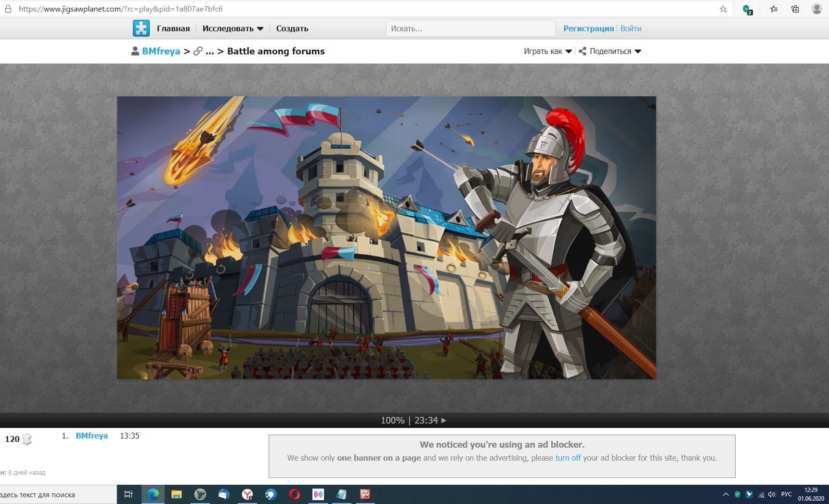
Task: Open the browser Favorites list
Action: [774, 9]
